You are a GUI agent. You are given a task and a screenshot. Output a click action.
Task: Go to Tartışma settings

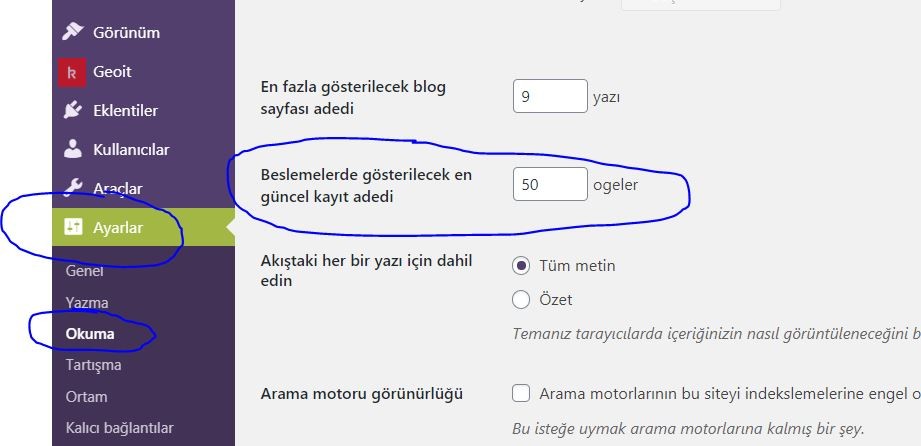point(93,365)
